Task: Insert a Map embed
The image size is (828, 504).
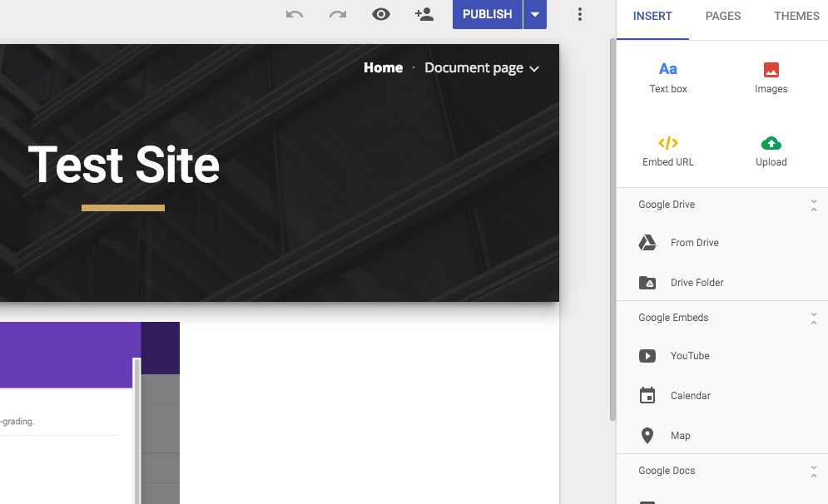Action: tap(681, 435)
